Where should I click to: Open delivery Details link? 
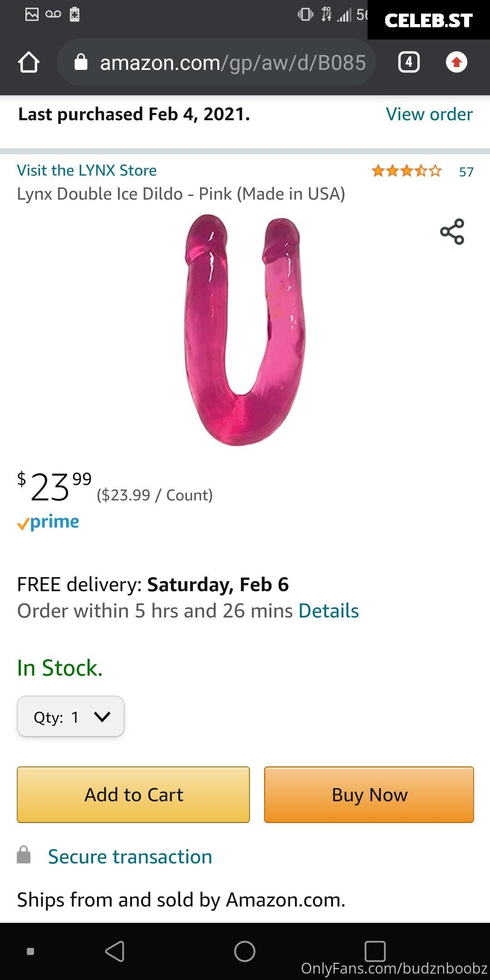coord(328,611)
